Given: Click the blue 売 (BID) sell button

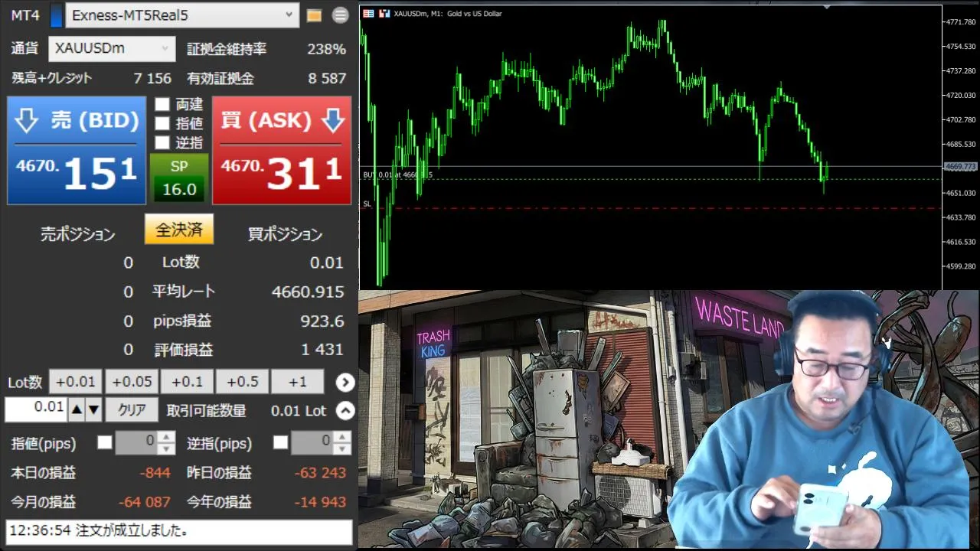Looking at the screenshot, I should [77, 150].
